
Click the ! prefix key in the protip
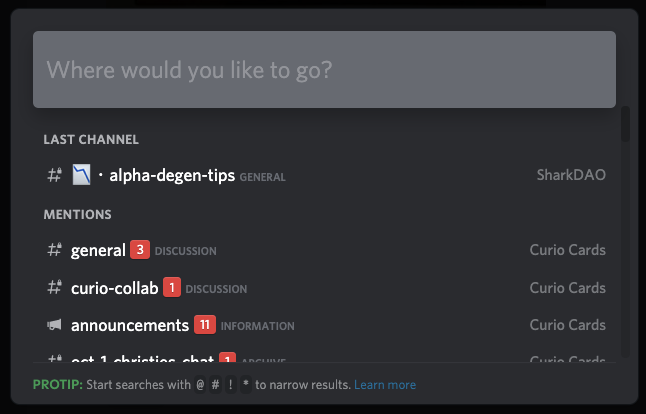(x=231, y=385)
